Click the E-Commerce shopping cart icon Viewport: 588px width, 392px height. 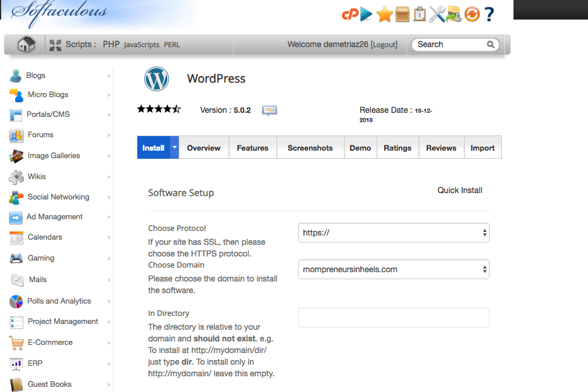pyautogui.click(x=16, y=343)
